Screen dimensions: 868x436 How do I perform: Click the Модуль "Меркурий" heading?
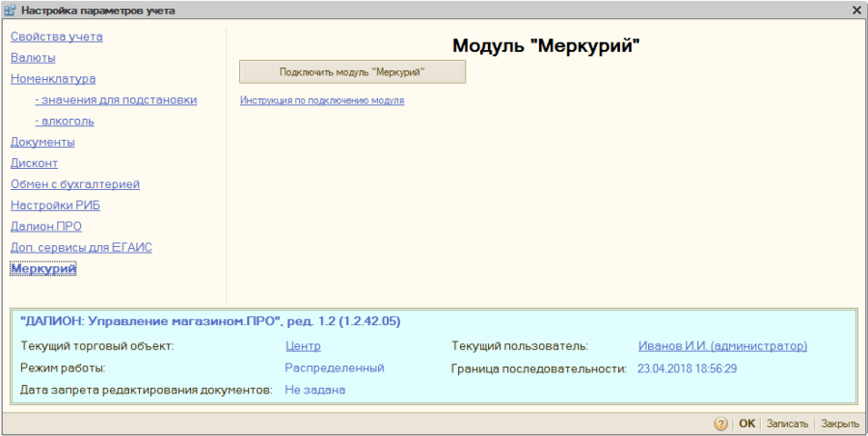coord(546,46)
